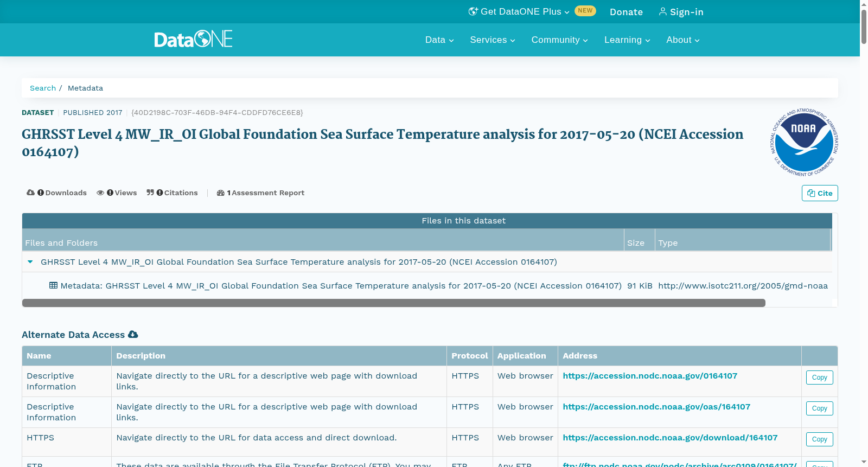
Task: Open the Services menu
Action: point(493,40)
